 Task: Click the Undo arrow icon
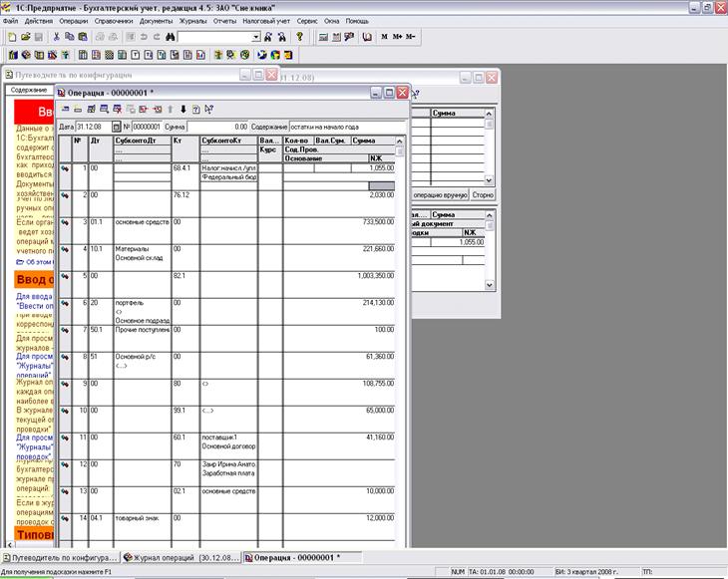(x=144, y=37)
